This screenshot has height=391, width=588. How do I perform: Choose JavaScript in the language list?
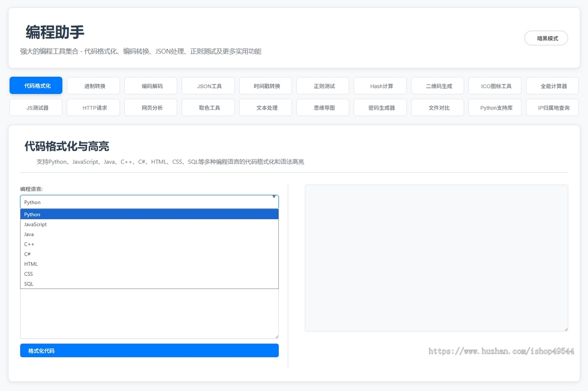(x=149, y=224)
